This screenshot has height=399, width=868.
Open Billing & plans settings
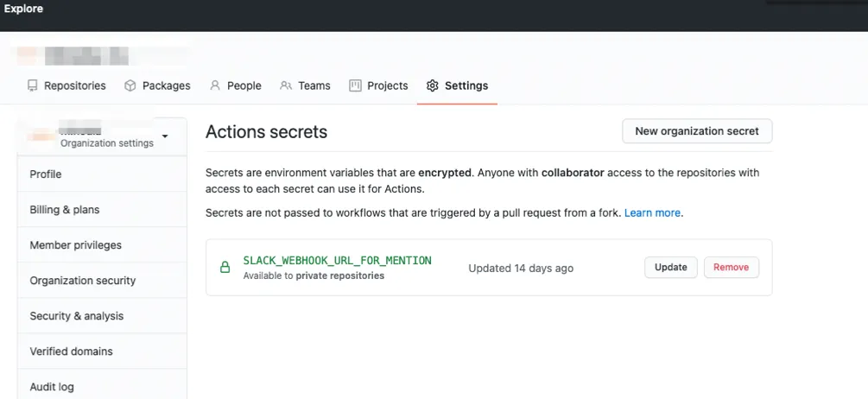[65, 210]
